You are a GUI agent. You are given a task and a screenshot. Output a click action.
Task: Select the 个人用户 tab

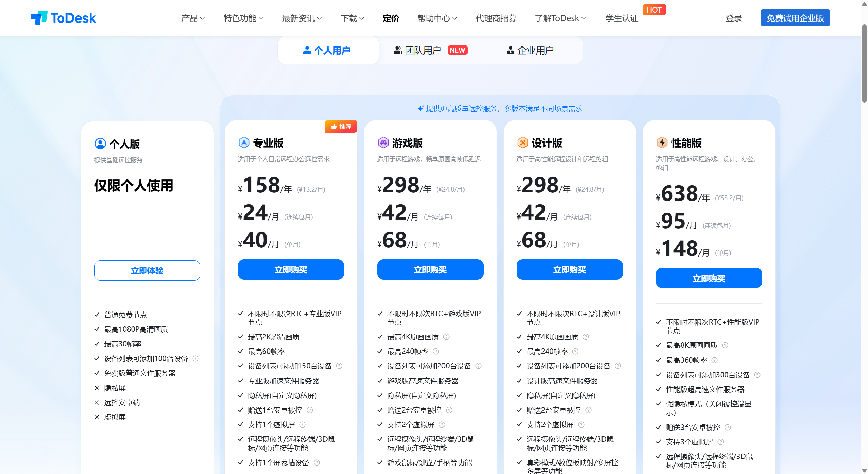[328, 50]
